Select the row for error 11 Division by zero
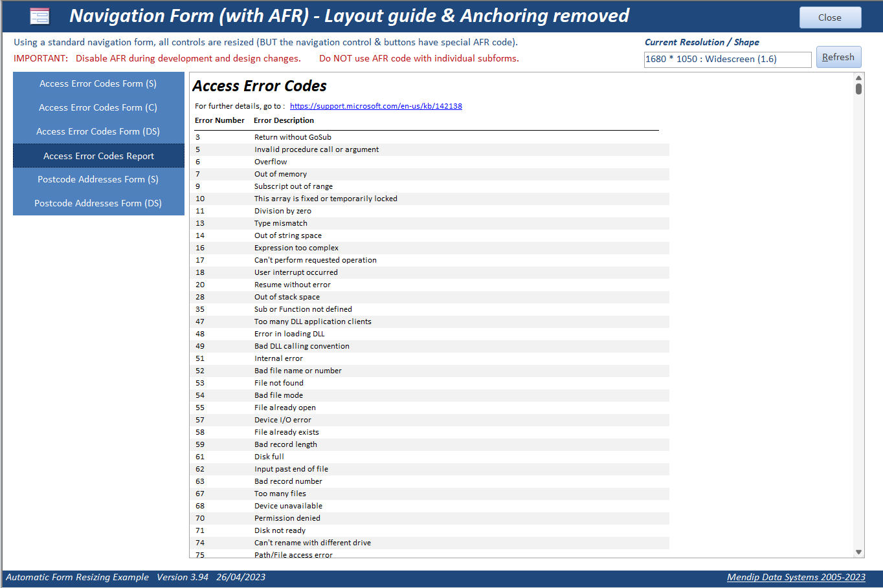 pyautogui.click(x=432, y=211)
